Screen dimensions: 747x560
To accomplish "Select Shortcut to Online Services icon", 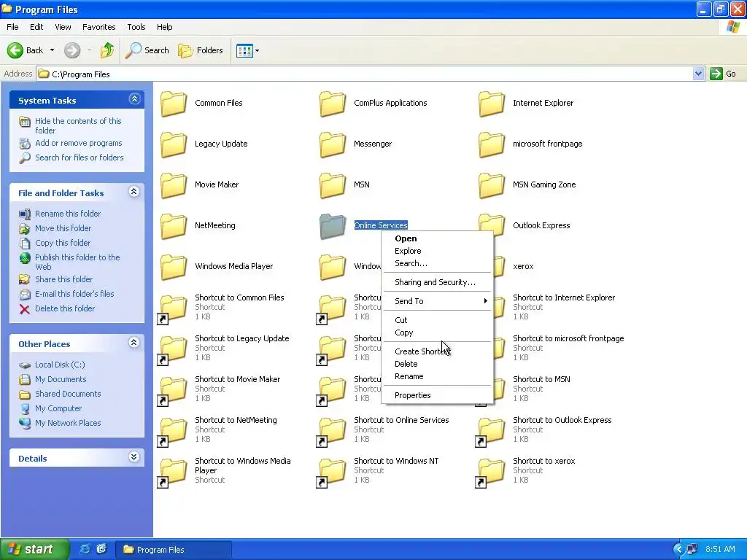I will pos(332,432).
